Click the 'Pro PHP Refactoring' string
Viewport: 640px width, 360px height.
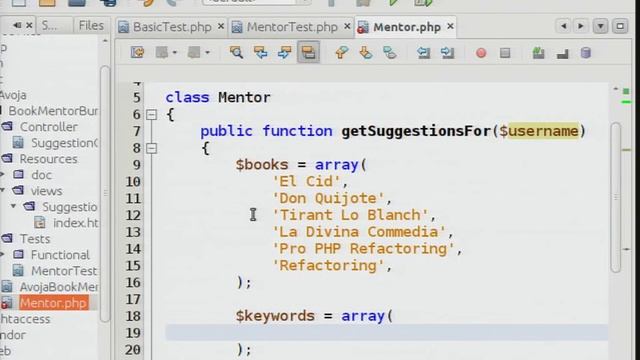point(363,249)
